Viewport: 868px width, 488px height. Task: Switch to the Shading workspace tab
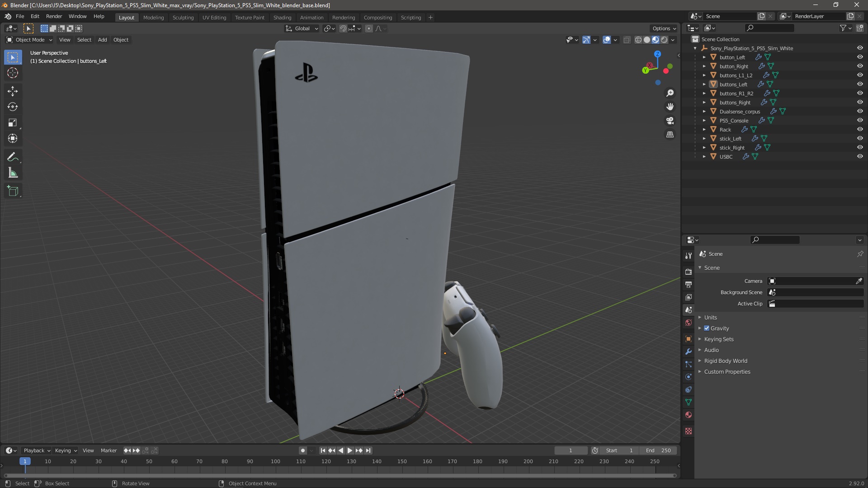(282, 18)
